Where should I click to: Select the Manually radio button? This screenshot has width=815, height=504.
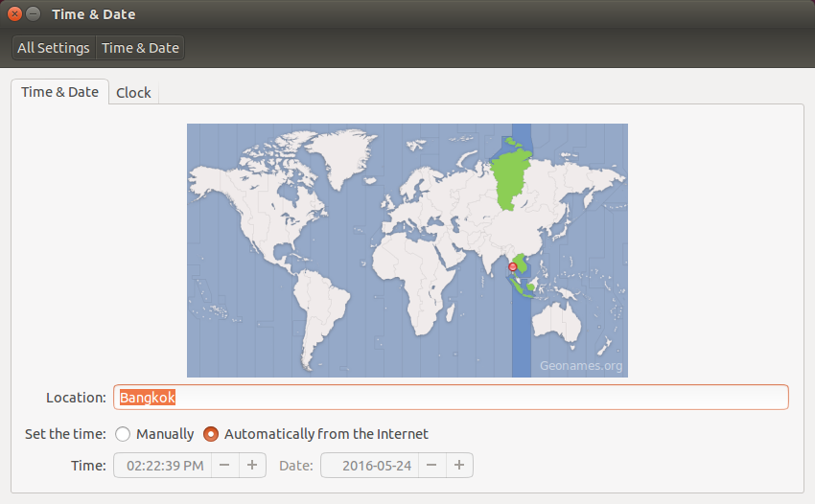click(x=123, y=434)
